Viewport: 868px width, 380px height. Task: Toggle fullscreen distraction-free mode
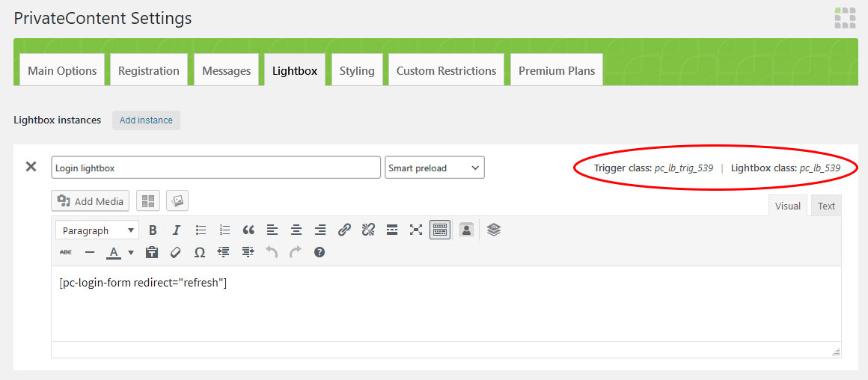416,230
